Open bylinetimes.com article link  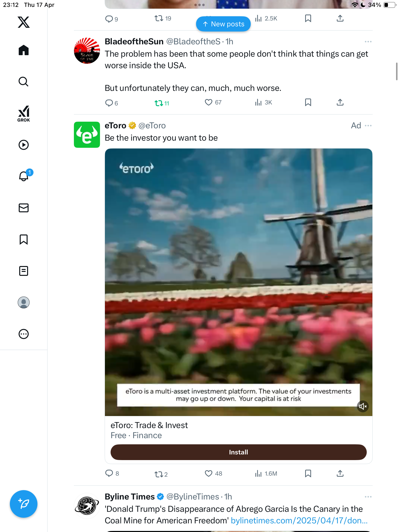[x=299, y=520]
